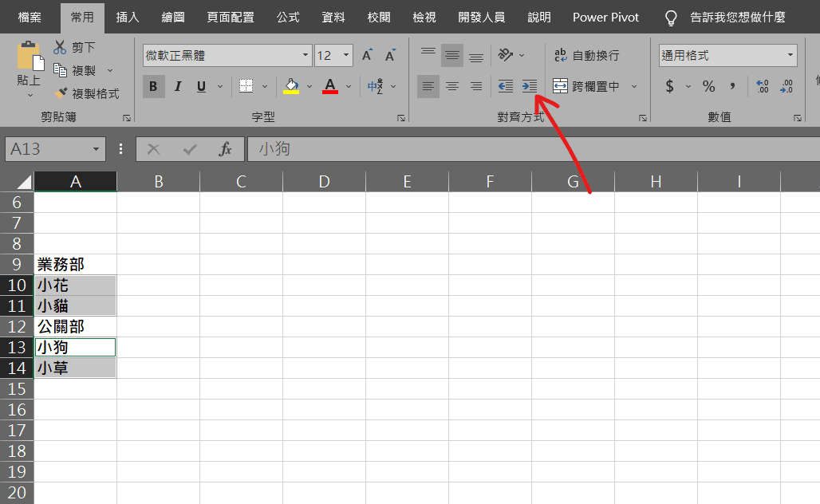The image size is (820, 504).
Task: Expand the underline style arrow
Action: 220,86
